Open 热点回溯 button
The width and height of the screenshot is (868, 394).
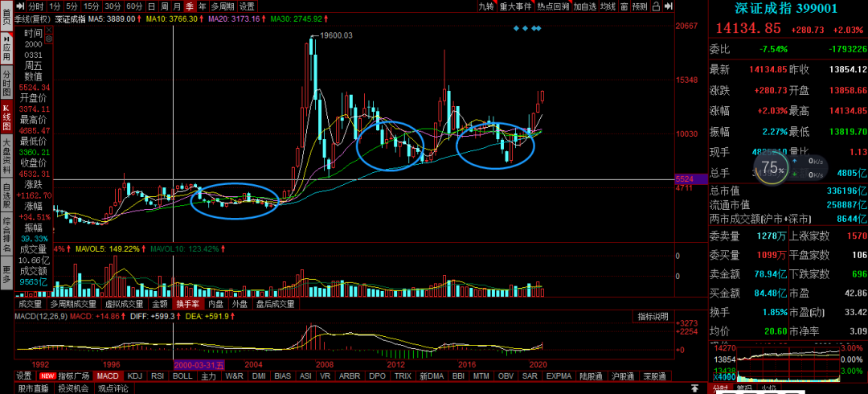pos(553,6)
